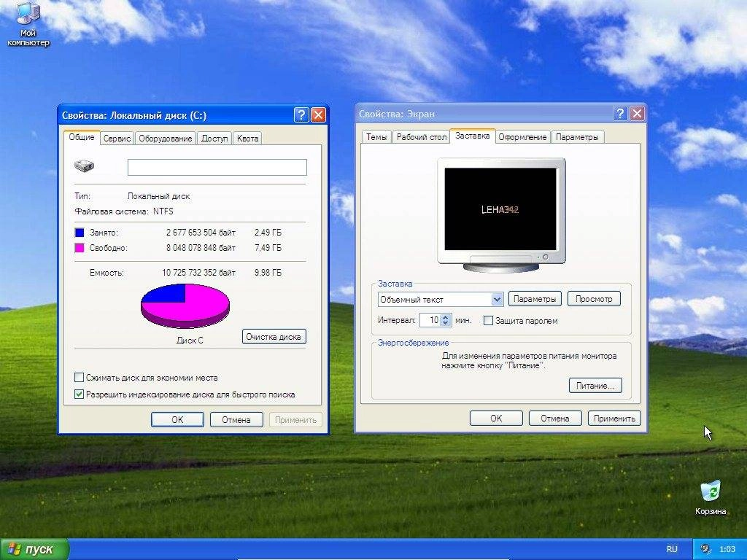The width and height of the screenshot is (747, 560).
Task: Click the NTFS file system text
Action: 163,211
